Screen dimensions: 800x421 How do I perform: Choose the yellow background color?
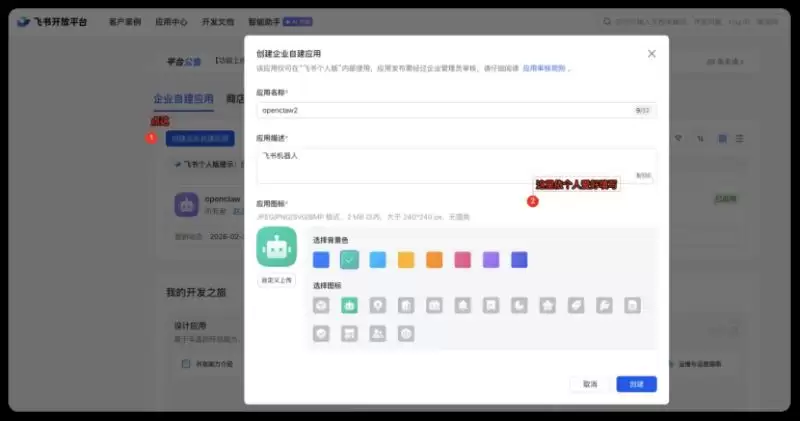tap(406, 260)
